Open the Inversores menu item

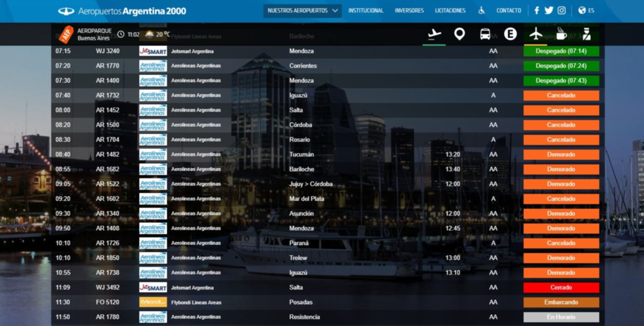tap(409, 11)
